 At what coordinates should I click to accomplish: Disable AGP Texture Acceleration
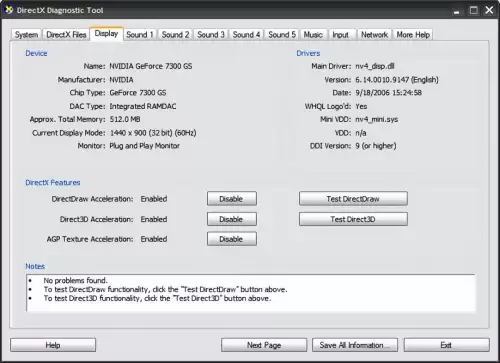[232, 239]
